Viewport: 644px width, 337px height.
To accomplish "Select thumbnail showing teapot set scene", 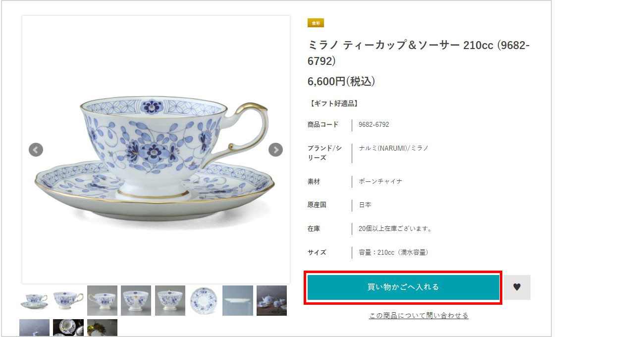I will tap(271, 300).
